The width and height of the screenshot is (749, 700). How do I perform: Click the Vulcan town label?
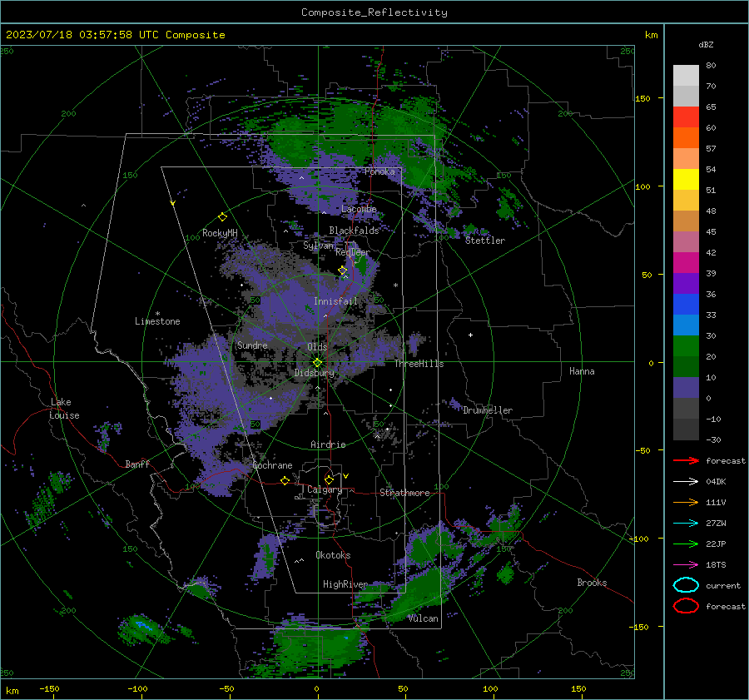(x=423, y=618)
